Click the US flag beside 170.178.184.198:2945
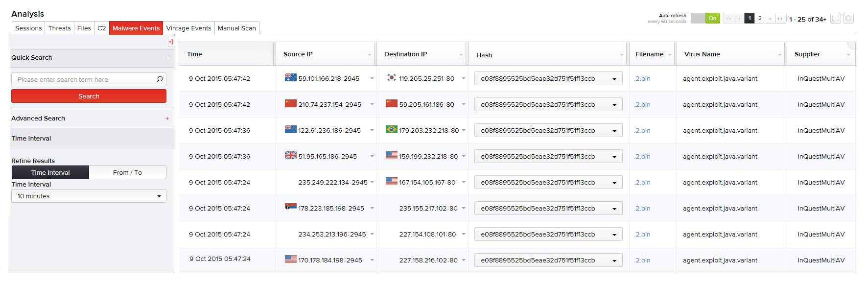 tap(291, 259)
